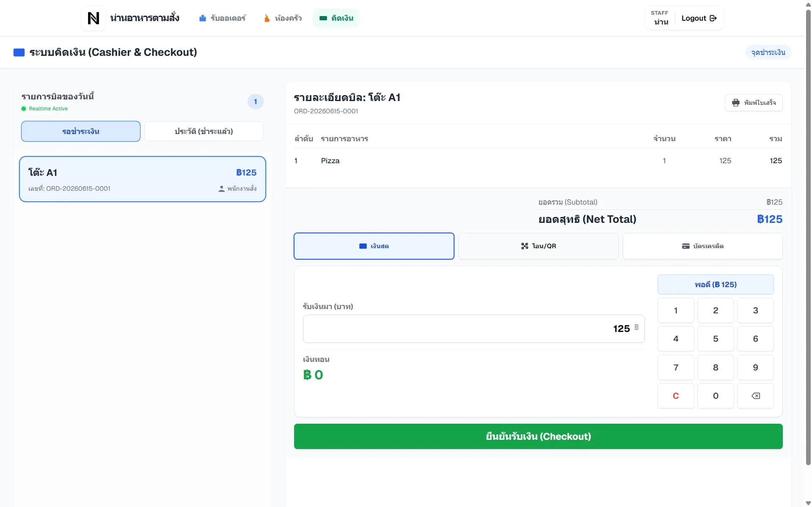The height and width of the screenshot is (507, 812).
Task: Tap keypad digit 3
Action: coord(755,310)
